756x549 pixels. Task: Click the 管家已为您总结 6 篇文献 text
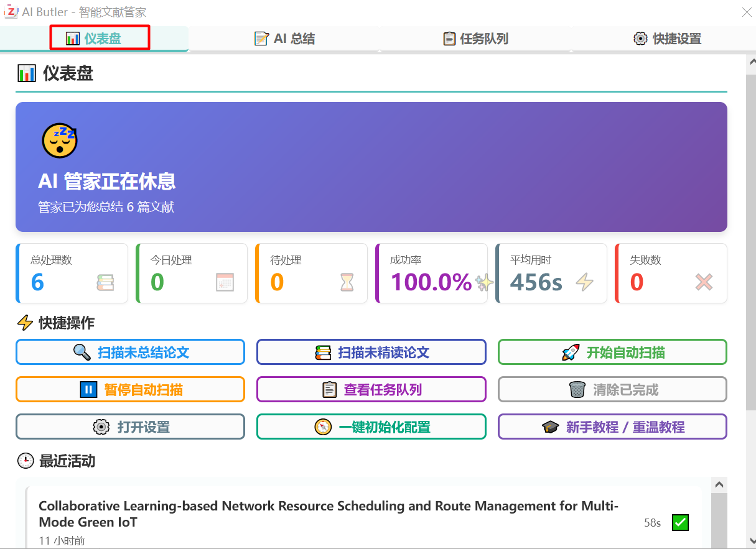[x=106, y=207]
